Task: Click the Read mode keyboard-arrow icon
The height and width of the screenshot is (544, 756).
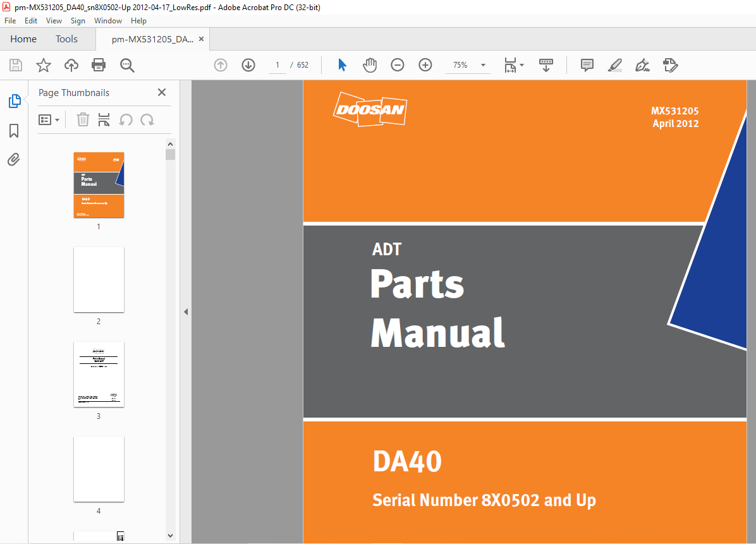Action: (546, 65)
